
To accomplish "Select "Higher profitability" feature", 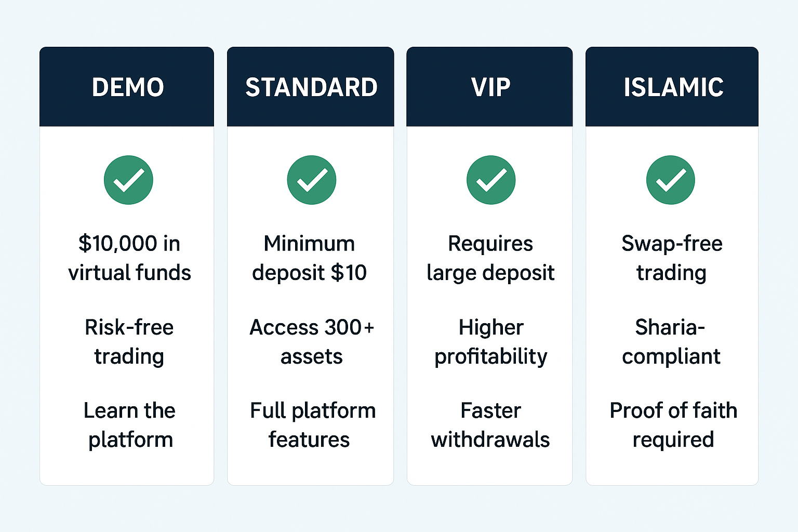I will coord(490,341).
